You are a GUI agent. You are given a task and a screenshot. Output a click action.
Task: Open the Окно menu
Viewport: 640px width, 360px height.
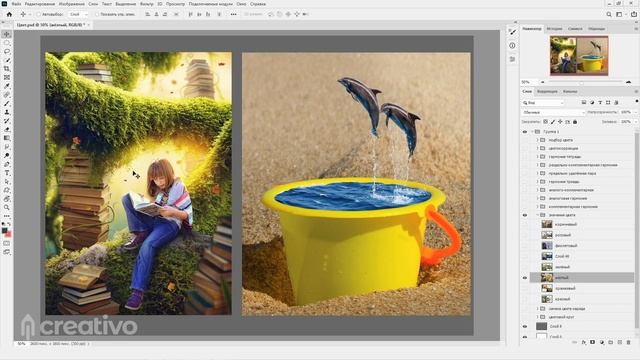[x=241, y=4]
